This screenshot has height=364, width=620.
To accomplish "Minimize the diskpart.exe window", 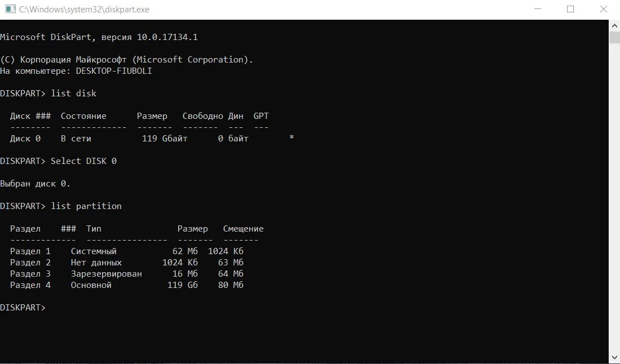I will [537, 9].
